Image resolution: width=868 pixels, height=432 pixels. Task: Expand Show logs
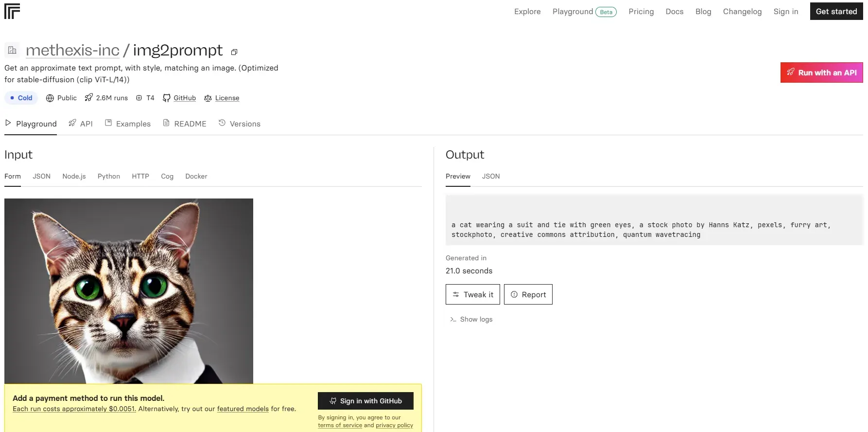[x=476, y=319]
